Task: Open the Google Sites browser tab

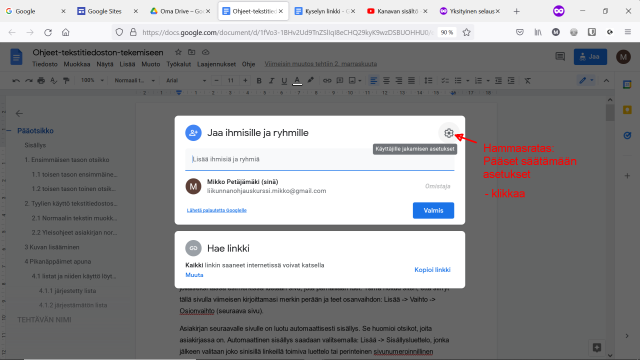Action: [108, 11]
